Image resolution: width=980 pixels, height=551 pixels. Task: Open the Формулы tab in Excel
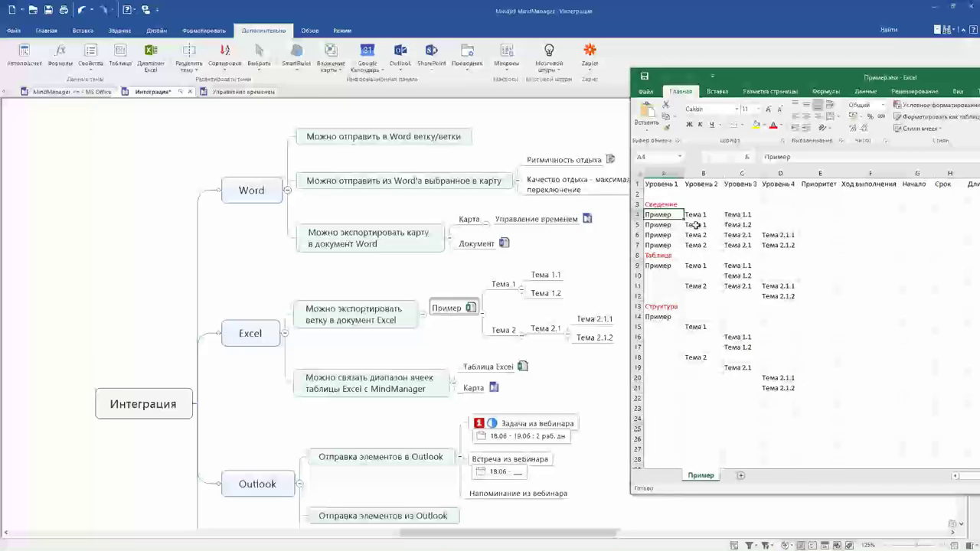[826, 91]
